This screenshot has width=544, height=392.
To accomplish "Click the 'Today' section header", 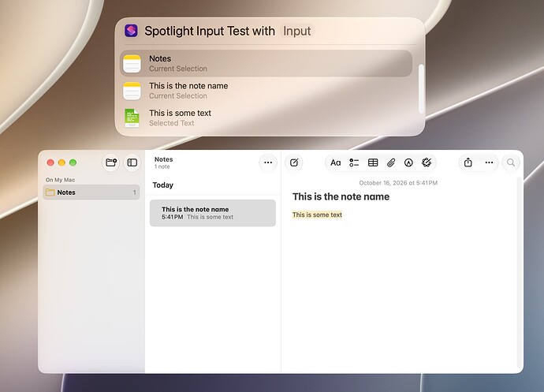I will [162, 185].
